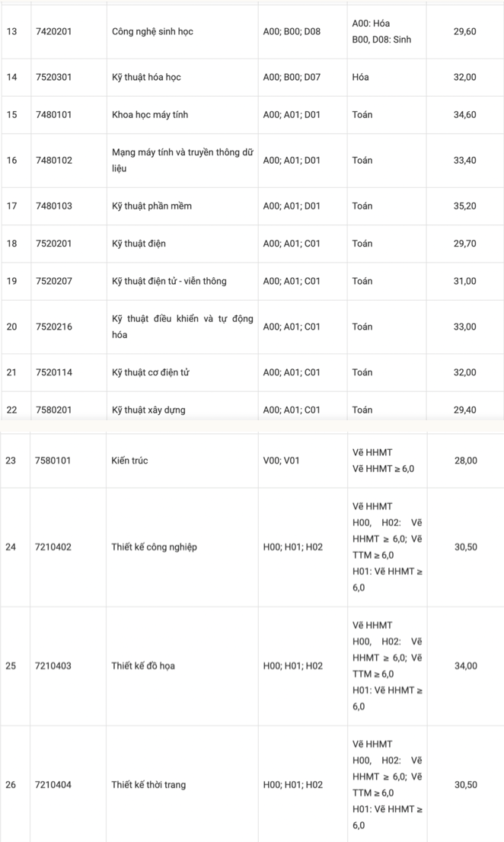Click the Công nghệ sinh học major name
Image resolution: width=504 pixels, height=842 pixels.
coord(152,32)
